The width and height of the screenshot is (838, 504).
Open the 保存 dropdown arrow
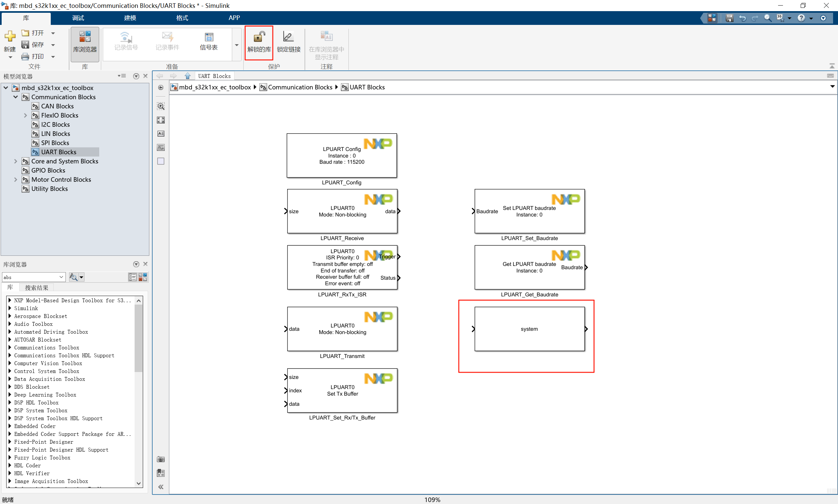[53, 45]
